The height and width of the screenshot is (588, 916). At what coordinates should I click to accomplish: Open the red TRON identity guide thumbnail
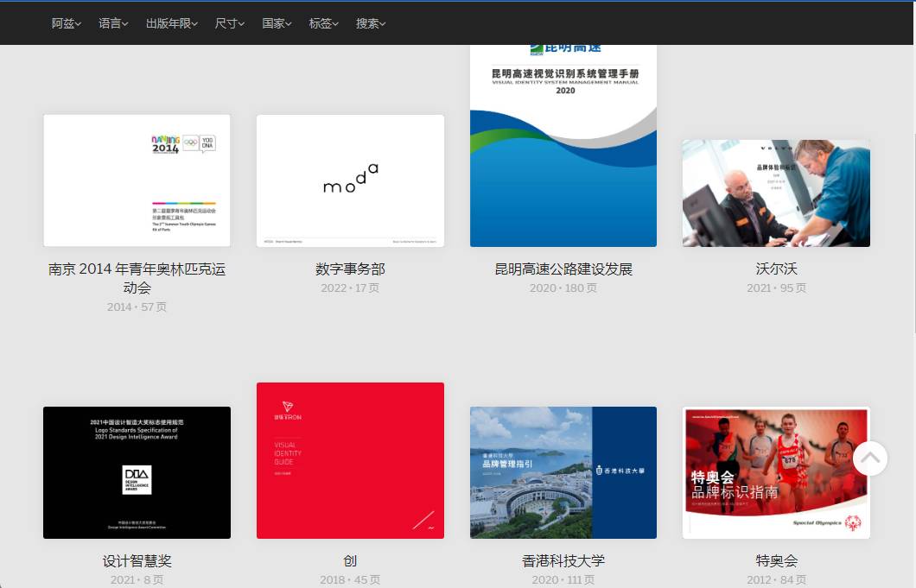pos(351,461)
